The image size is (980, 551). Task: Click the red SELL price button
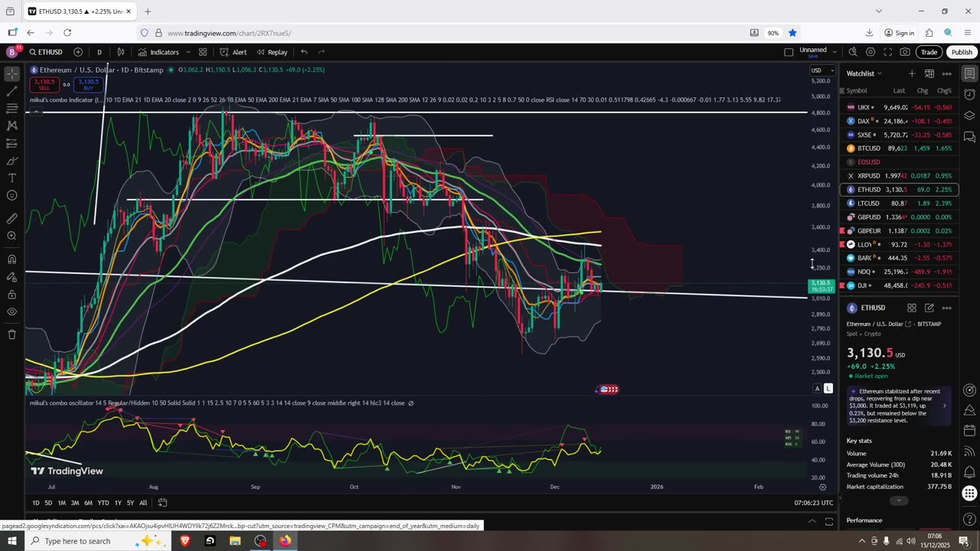[x=44, y=83]
